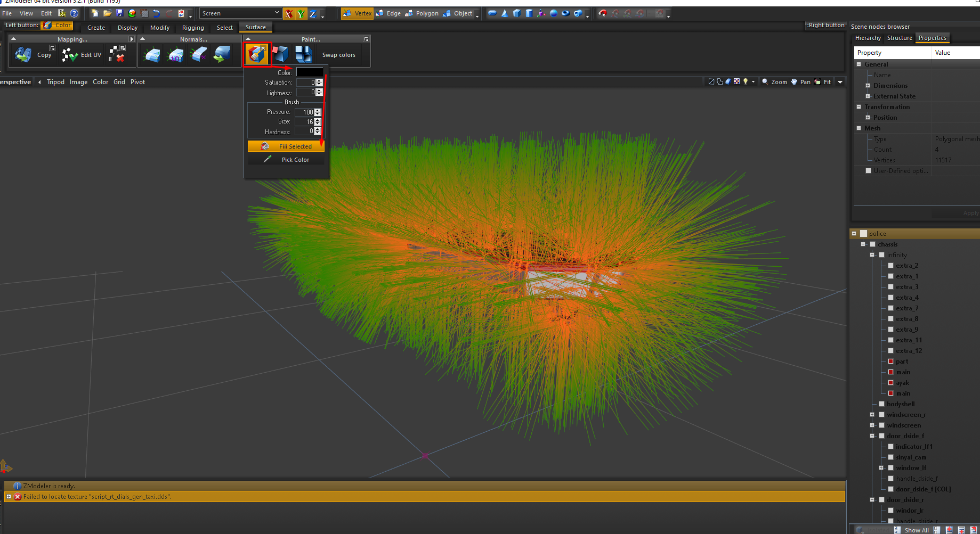Image resolution: width=980 pixels, height=534 pixels.
Task: Uncheck the ayak node checkbox
Action: pos(890,383)
